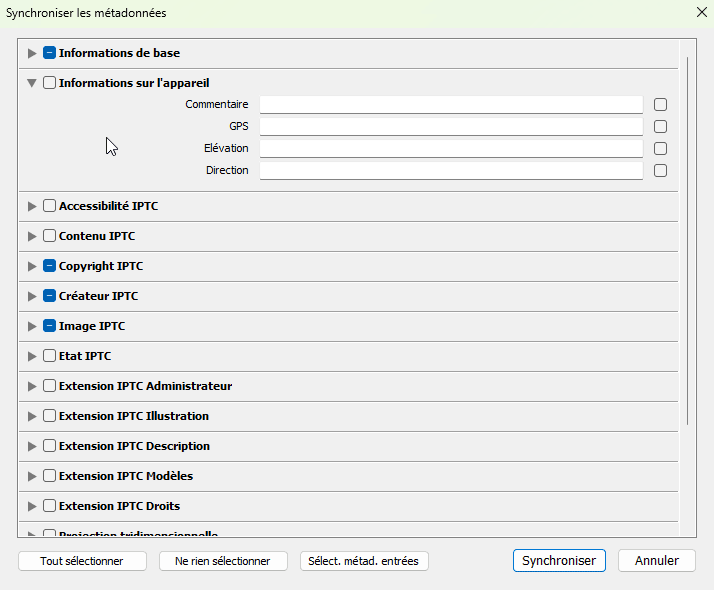Click inside the Commentaire text field

click(x=450, y=105)
